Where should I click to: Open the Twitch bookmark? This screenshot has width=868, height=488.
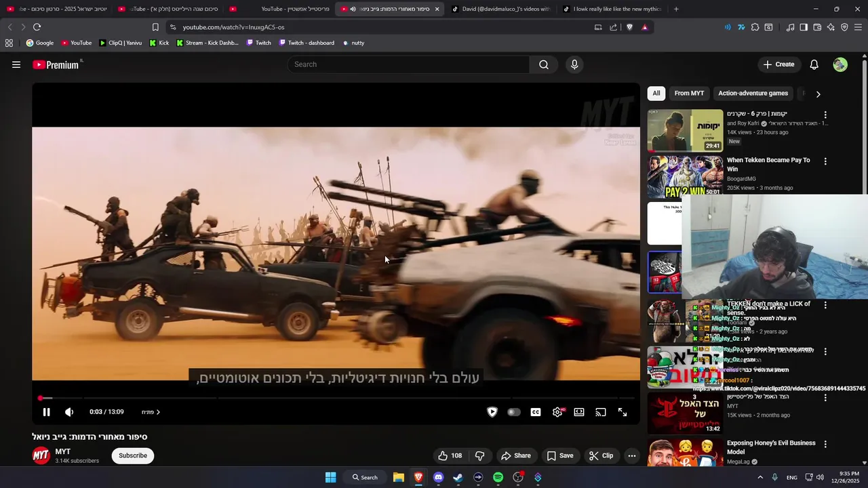click(258, 43)
